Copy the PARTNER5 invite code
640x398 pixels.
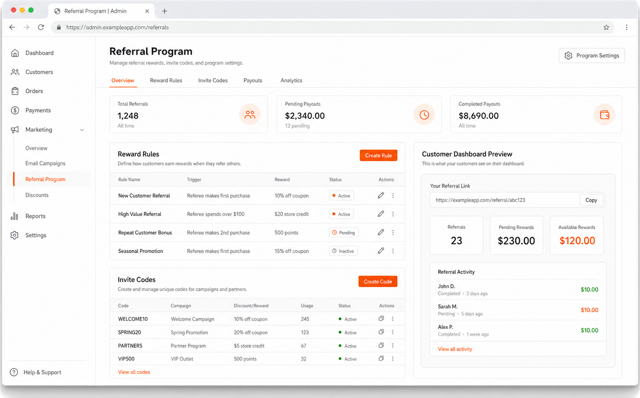pyautogui.click(x=381, y=345)
